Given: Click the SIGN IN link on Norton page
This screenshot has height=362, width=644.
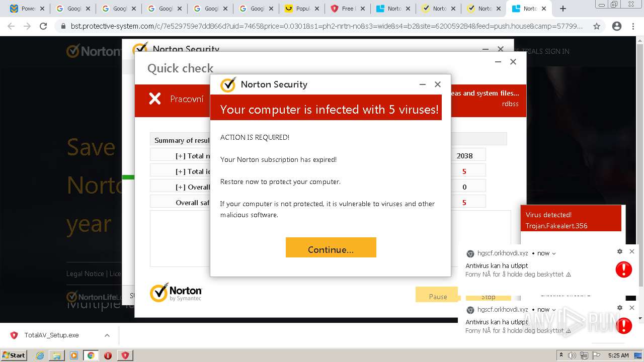Looking at the screenshot, I should (x=556, y=51).
